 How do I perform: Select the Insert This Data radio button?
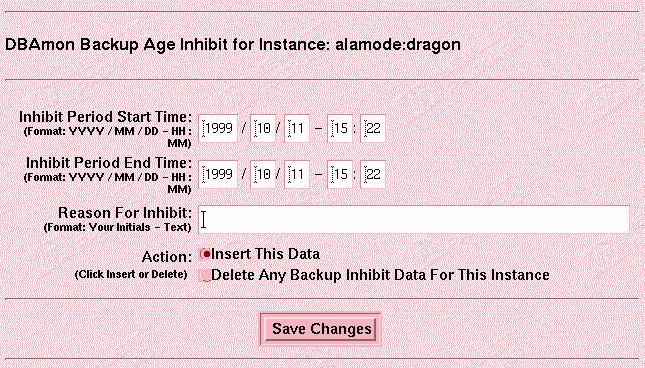pyautogui.click(x=205, y=254)
